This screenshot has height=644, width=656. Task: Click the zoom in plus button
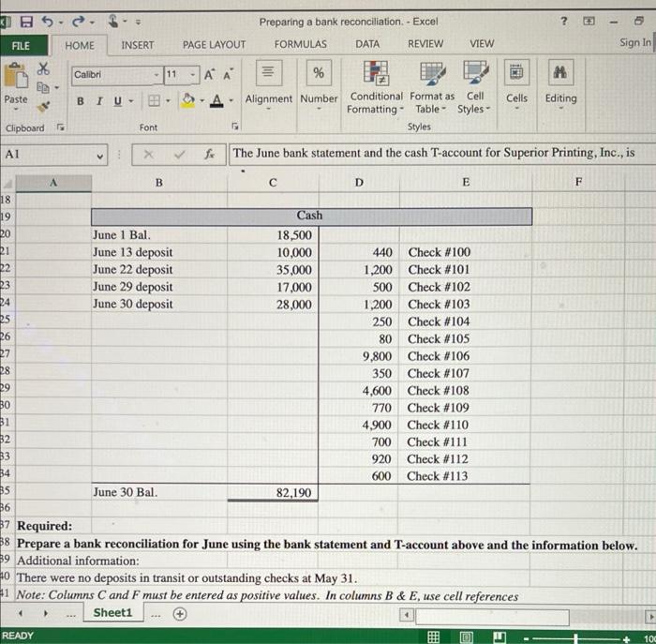coord(626,639)
